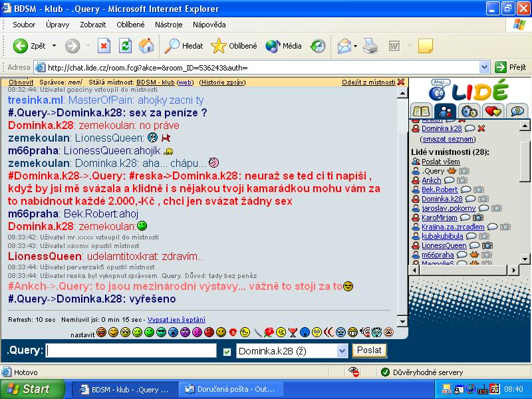This screenshot has width=532, height=399.
Task: Open the Úpravy menu
Action: pos(57,25)
